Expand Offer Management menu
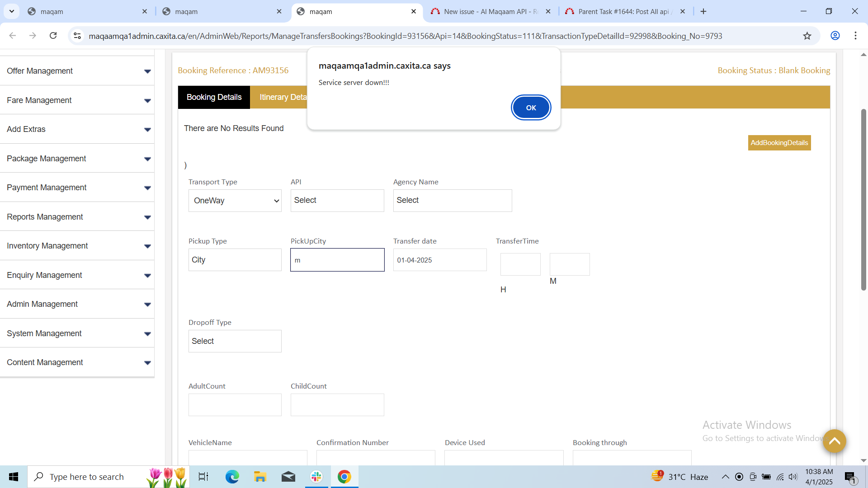Viewport: 868px width, 488px height. click(x=77, y=71)
